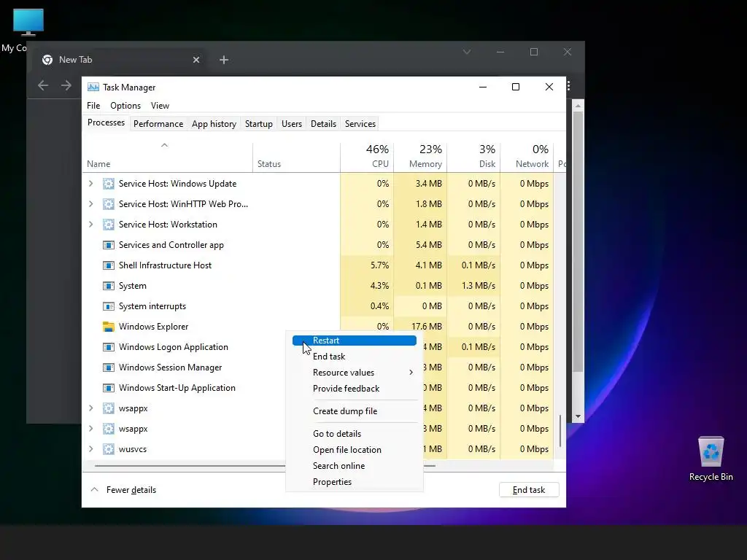This screenshot has height=560, width=747.
Task: Open Properties from context menu
Action: point(355,483)
